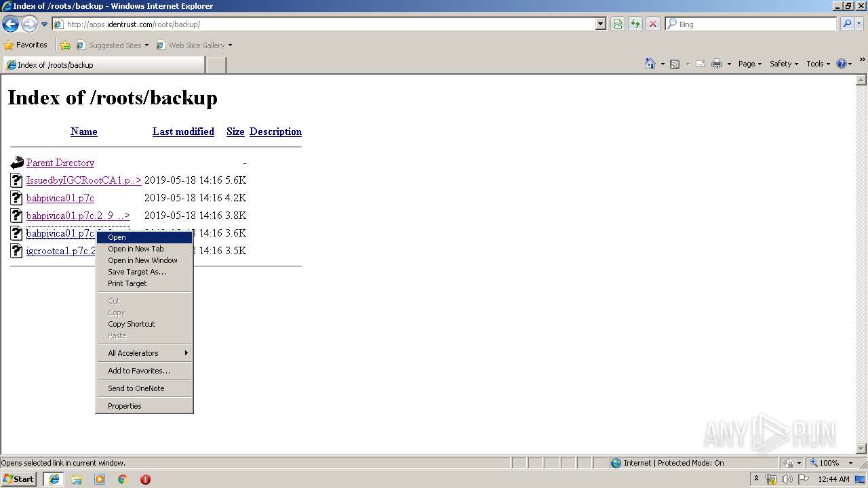Click the Refresh page icon

pyautogui.click(x=635, y=24)
